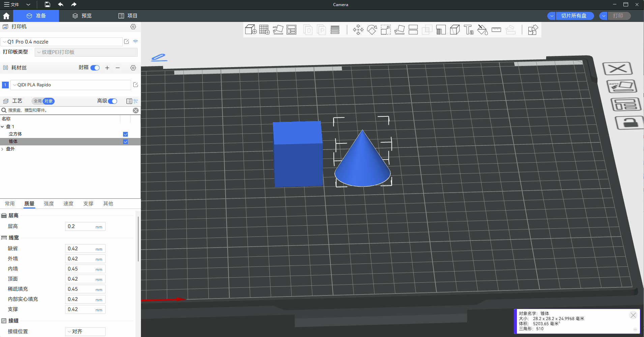Toggle the 高级 advanced mode switch
The height and width of the screenshot is (337, 644).
[x=113, y=101]
